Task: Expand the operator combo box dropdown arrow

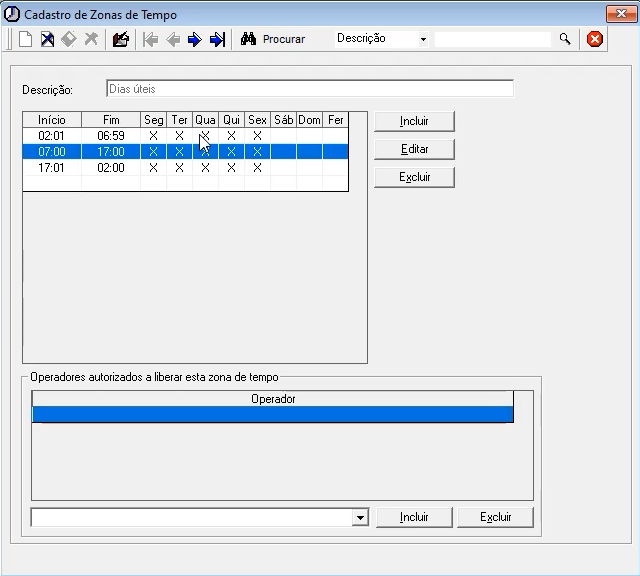Action: coord(360,518)
